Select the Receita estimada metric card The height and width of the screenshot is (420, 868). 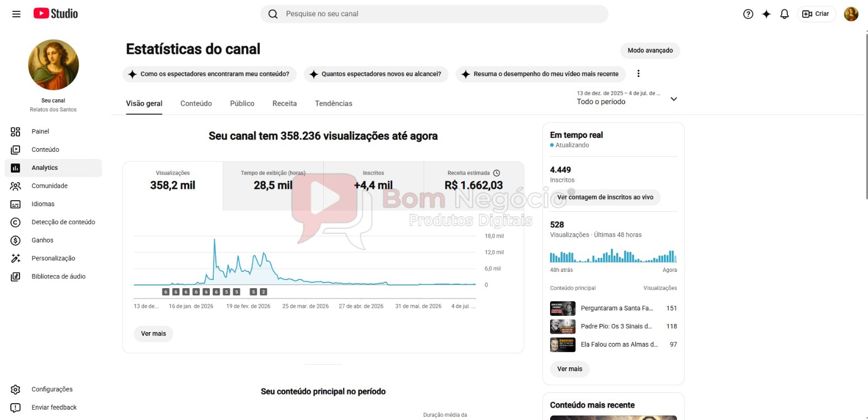click(x=474, y=186)
